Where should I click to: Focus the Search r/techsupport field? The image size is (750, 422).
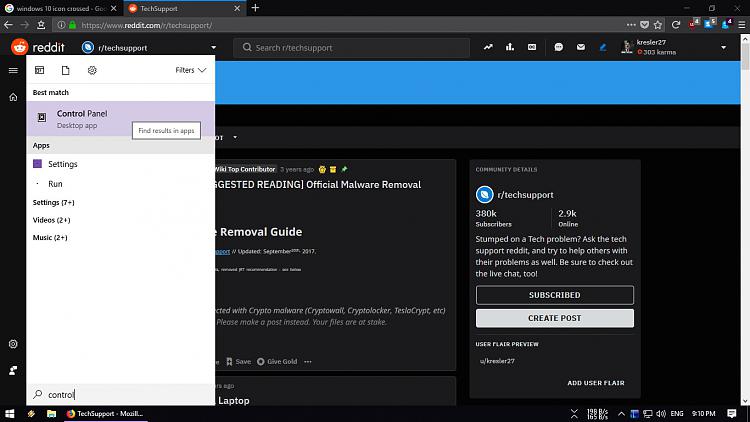(351, 47)
